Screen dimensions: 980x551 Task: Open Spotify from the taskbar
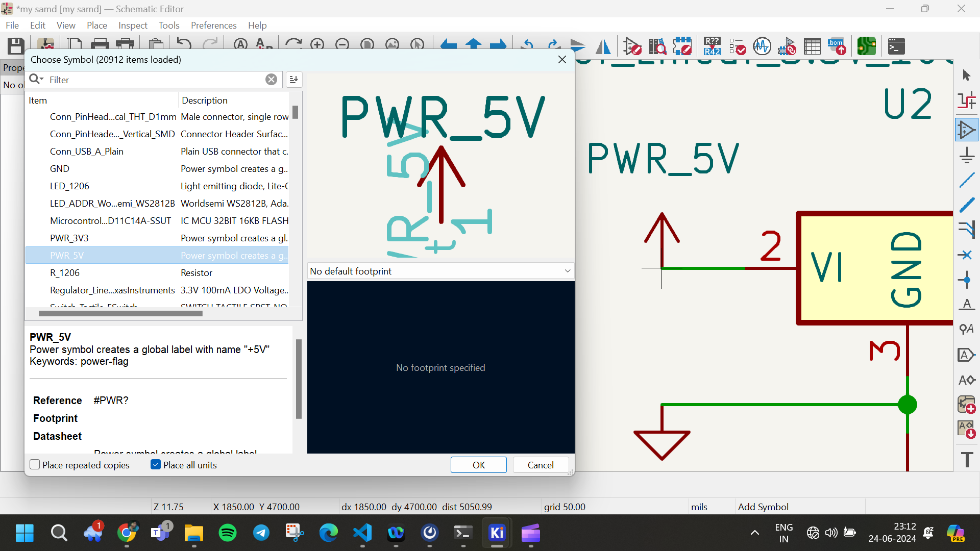pyautogui.click(x=228, y=533)
